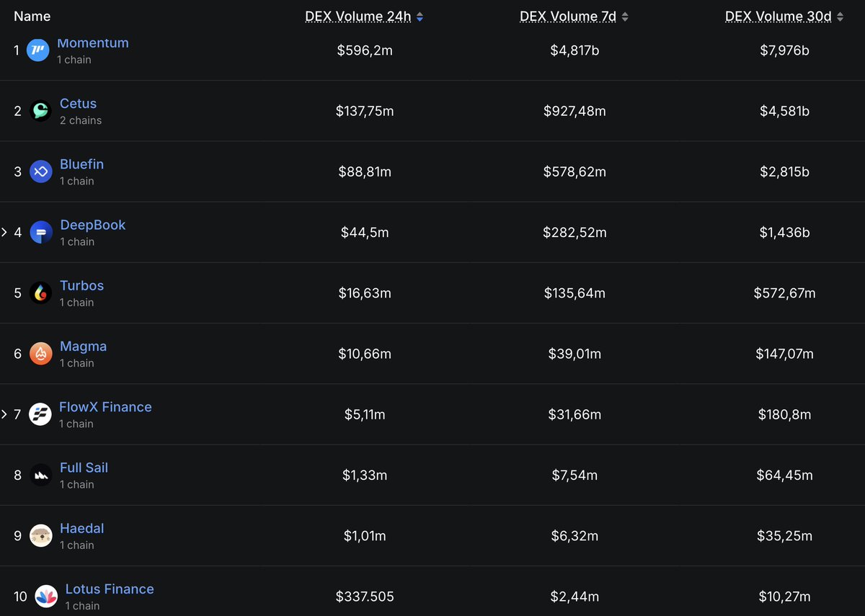Open the Cetus protocol link
865x616 pixels.
pyautogui.click(x=78, y=104)
